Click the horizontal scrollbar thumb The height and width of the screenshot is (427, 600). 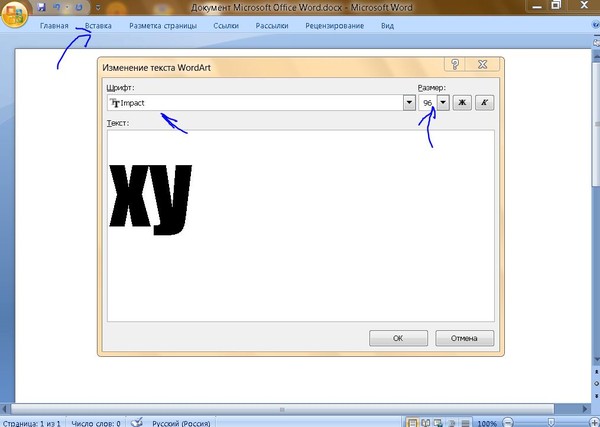(282, 409)
